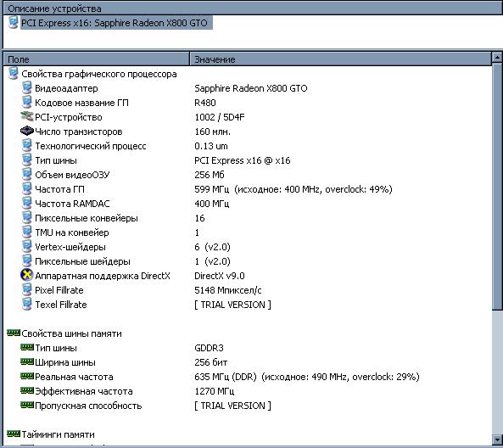Select the PCI Express x16 Sapphire Radeon device entry
Viewport: 503px width, 448px height.
pos(114,23)
